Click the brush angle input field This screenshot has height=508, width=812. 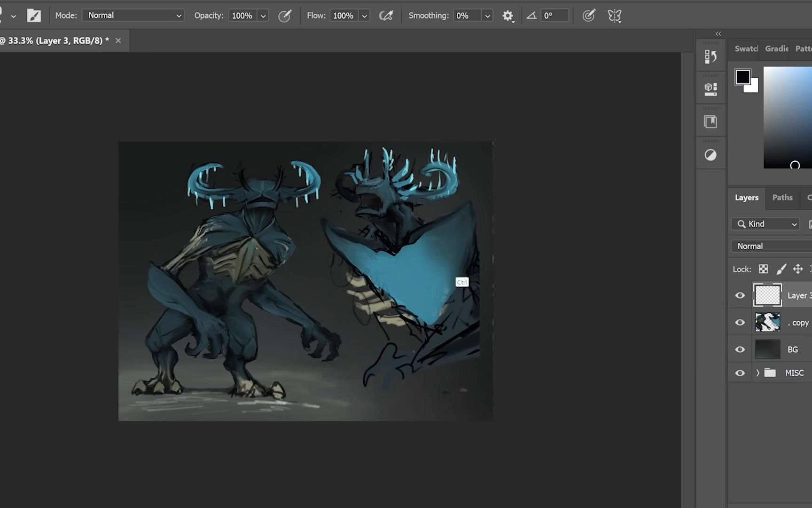(x=554, y=16)
